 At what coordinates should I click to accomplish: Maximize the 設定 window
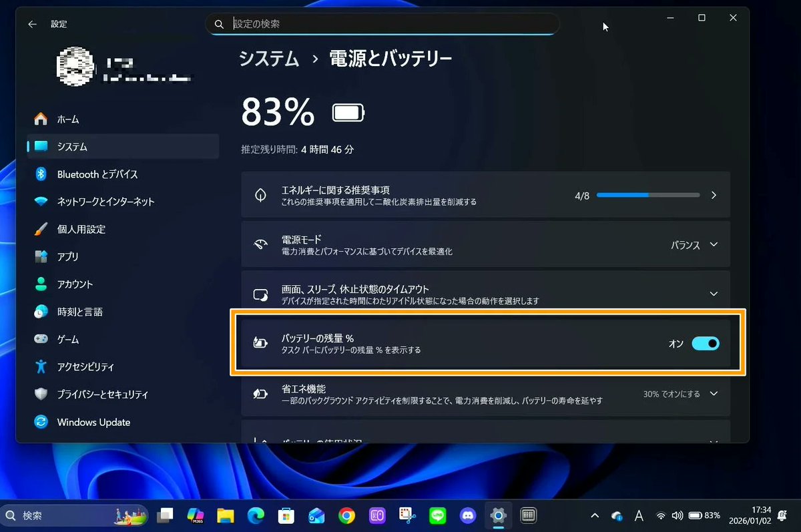(x=702, y=18)
